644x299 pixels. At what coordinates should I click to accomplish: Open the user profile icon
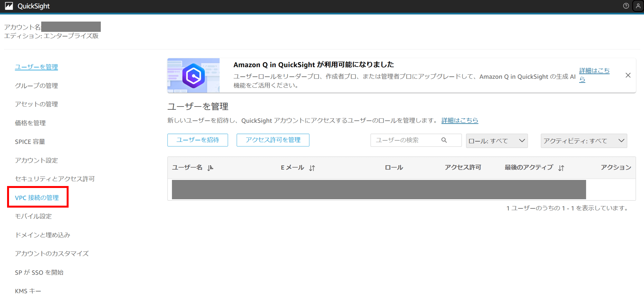638,6
